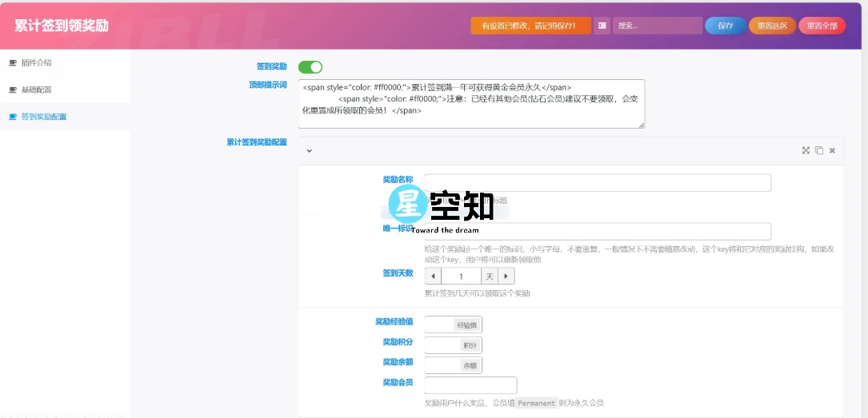
Task: Click the 保存 button
Action: click(725, 26)
